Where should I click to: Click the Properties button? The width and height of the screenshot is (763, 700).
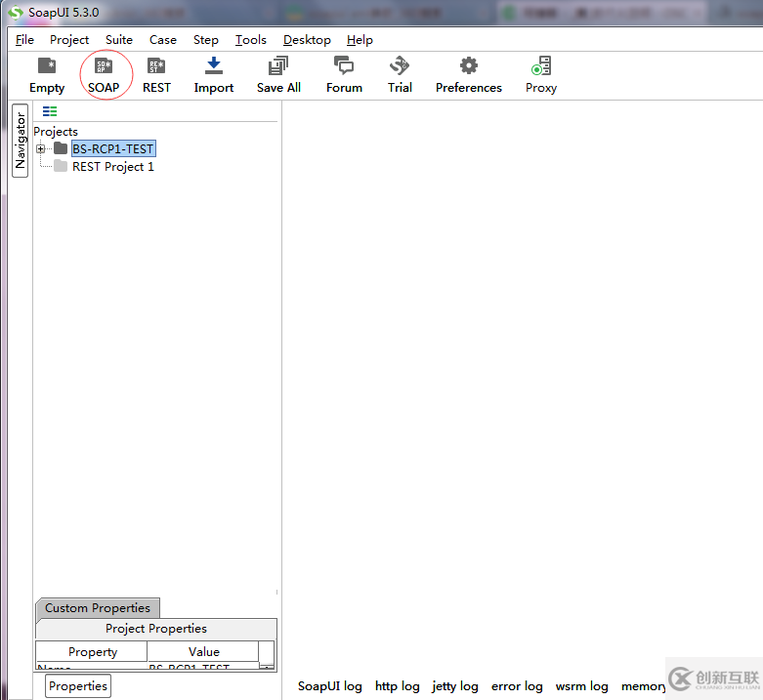[78, 685]
